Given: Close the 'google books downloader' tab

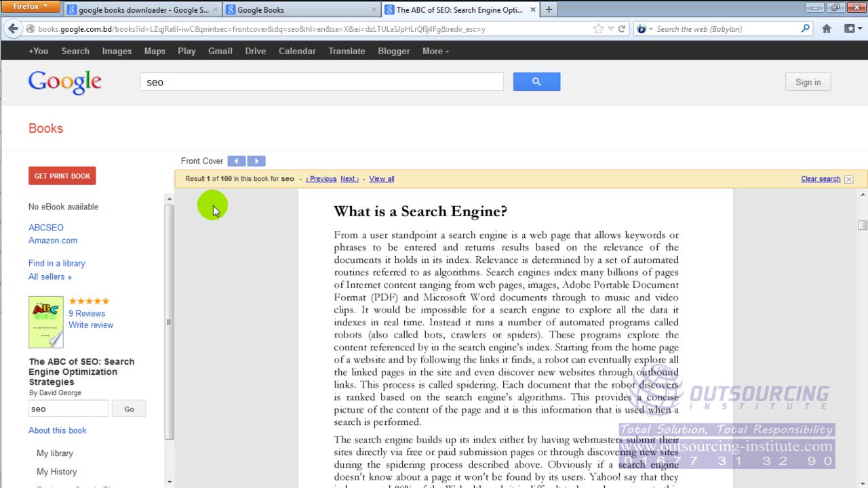Looking at the screenshot, I should tap(216, 9).
